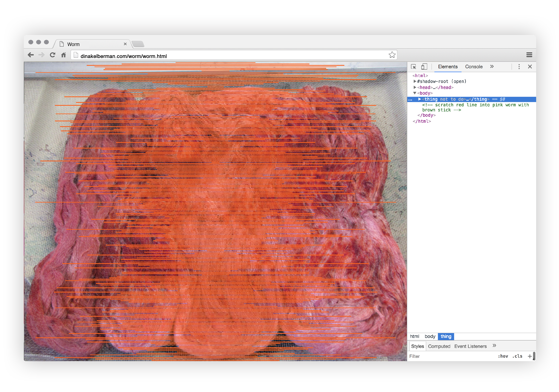The width and height of the screenshot is (559, 392).
Task: Click the back navigation arrow
Action: pyautogui.click(x=31, y=55)
